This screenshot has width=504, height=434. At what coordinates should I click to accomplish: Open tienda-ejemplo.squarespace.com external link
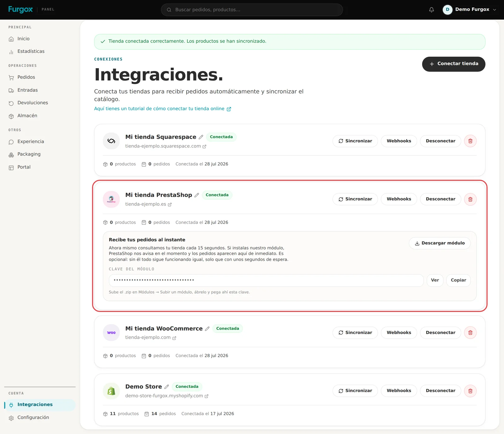click(166, 146)
